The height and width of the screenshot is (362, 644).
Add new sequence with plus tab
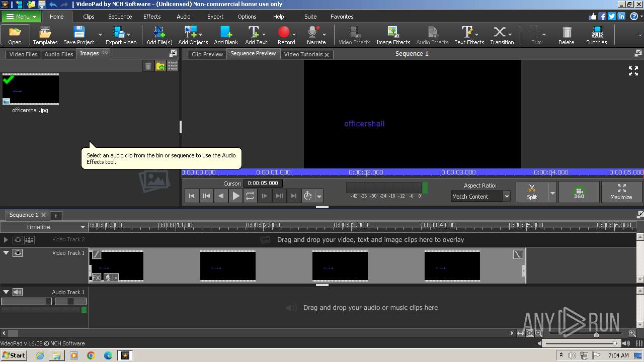[x=56, y=215]
